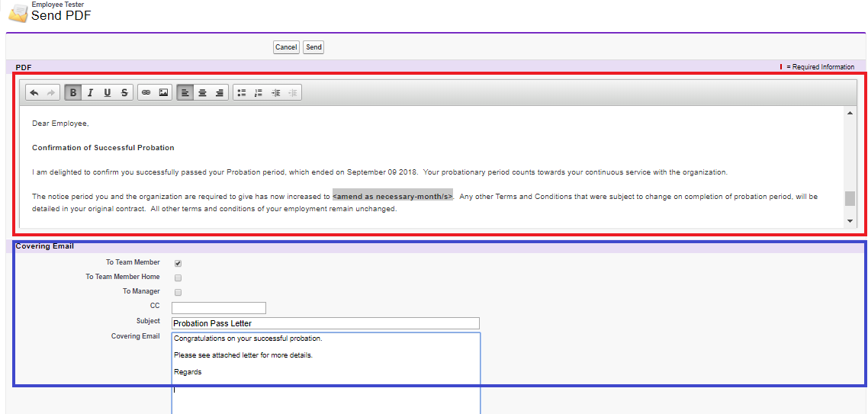Click into the CC input field
868x414 pixels.
coord(218,308)
